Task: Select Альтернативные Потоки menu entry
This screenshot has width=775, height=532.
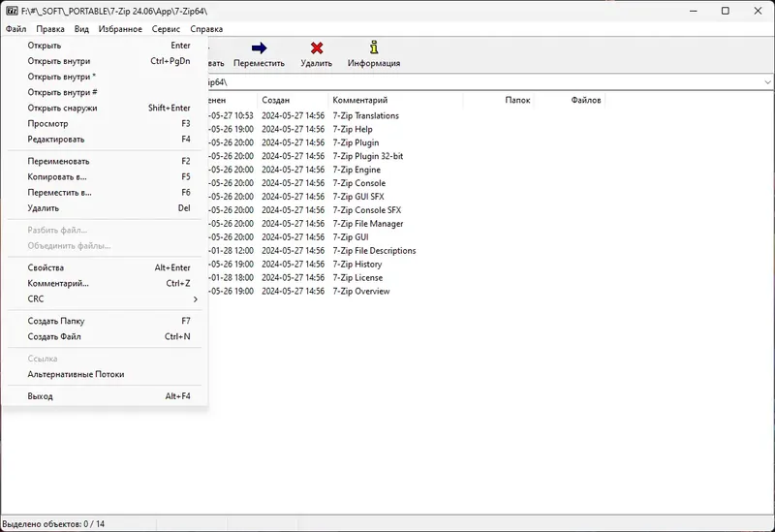Action: [105, 374]
